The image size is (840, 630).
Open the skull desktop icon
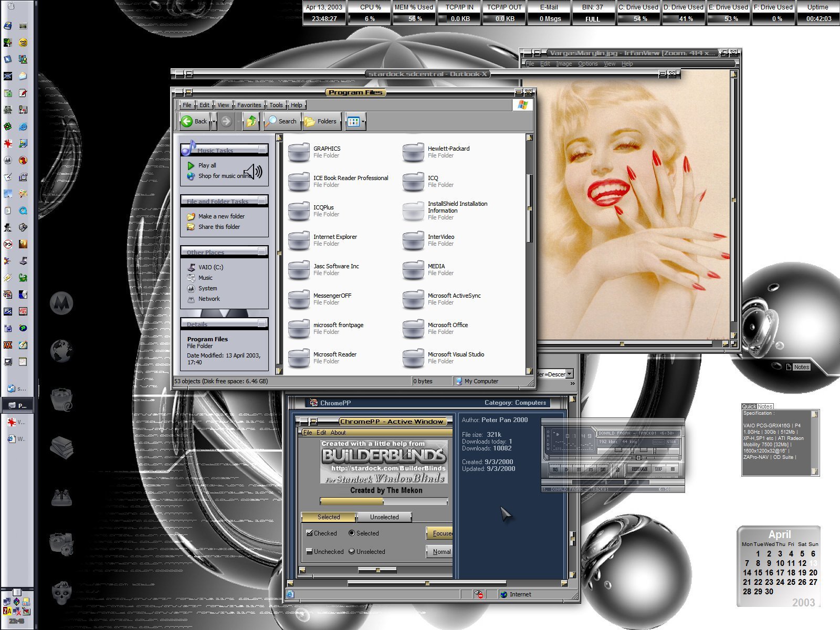pyautogui.click(x=61, y=593)
